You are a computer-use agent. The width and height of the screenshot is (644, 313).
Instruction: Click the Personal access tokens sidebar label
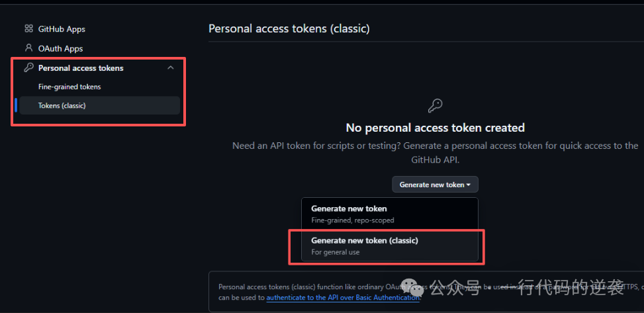[81, 68]
